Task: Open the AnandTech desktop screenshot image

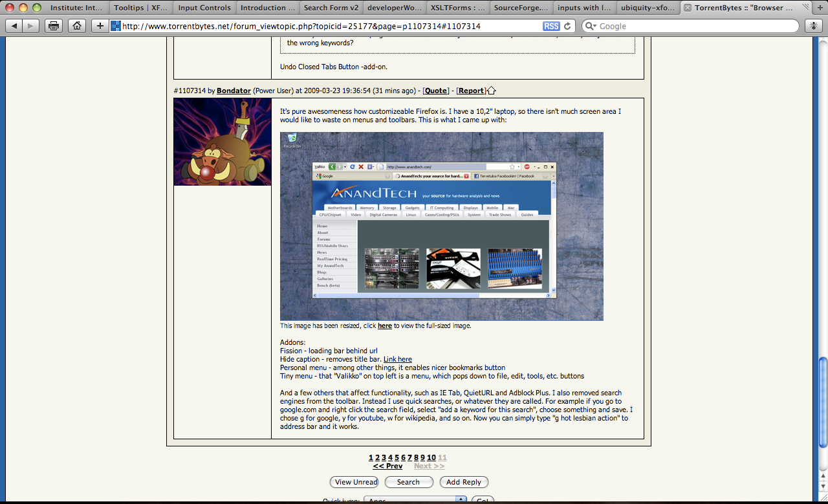Action: click(x=441, y=226)
